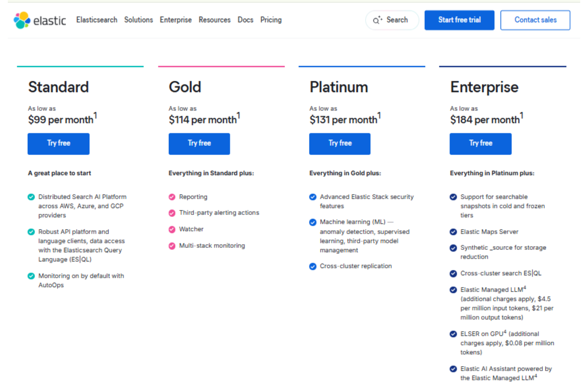Open the Resources menu
The height and width of the screenshot is (392, 588).
(x=215, y=20)
